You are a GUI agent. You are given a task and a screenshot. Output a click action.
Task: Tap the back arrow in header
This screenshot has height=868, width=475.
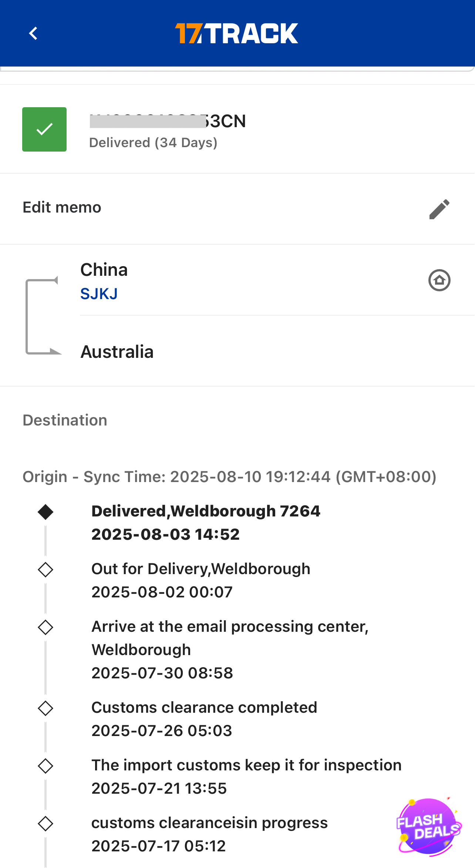[33, 33]
